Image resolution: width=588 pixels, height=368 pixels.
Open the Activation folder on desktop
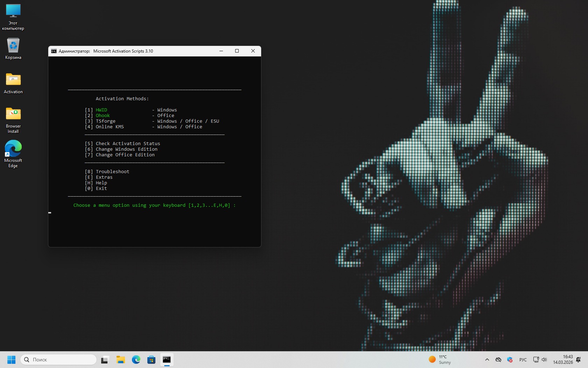13,80
